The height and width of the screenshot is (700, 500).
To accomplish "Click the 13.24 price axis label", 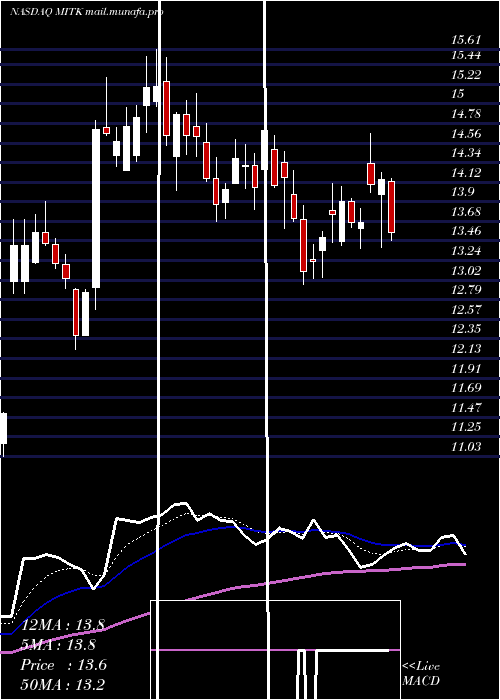I will point(466,251).
